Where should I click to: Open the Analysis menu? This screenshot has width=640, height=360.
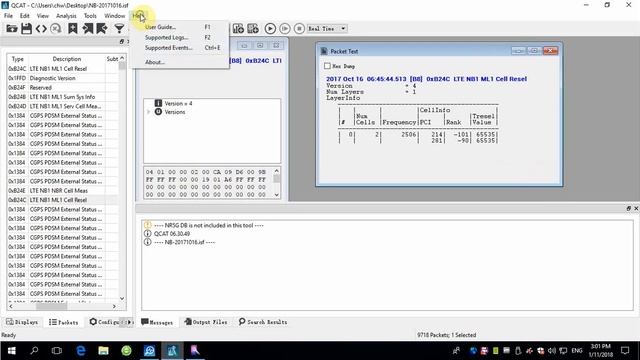pos(66,16)
